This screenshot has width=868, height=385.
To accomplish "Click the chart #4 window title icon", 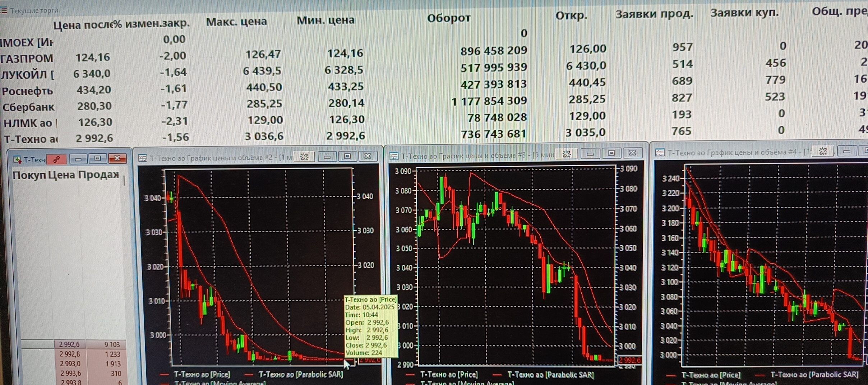I will (x=660, y=152).
